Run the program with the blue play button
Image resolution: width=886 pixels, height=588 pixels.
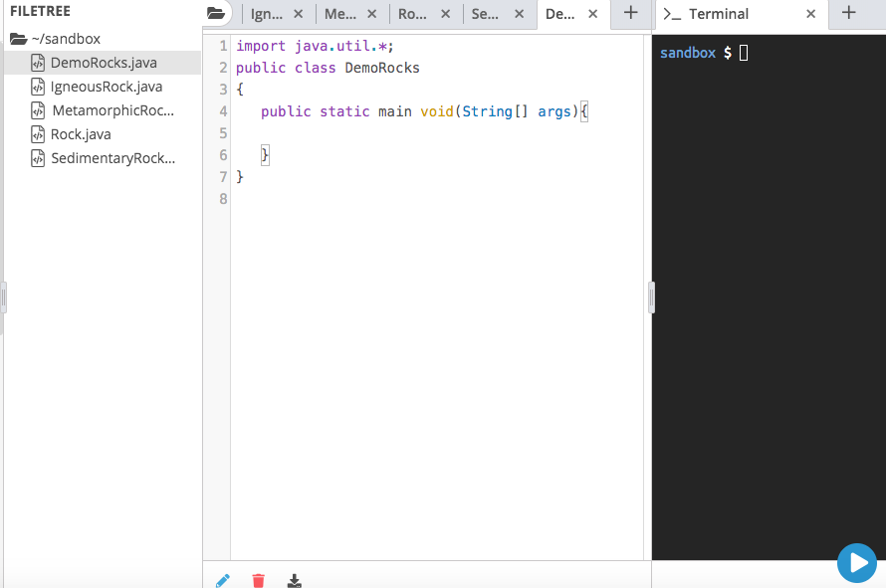[x=857, y=563]
